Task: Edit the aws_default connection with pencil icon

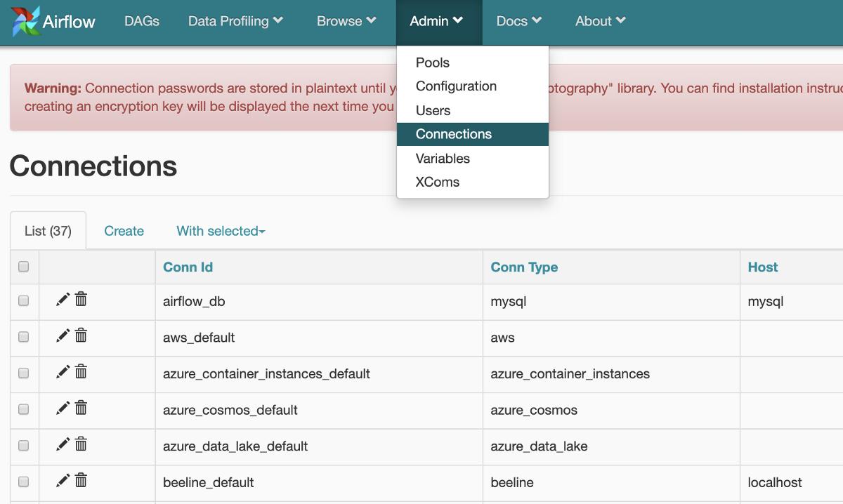Action: (x=63, y=336)
